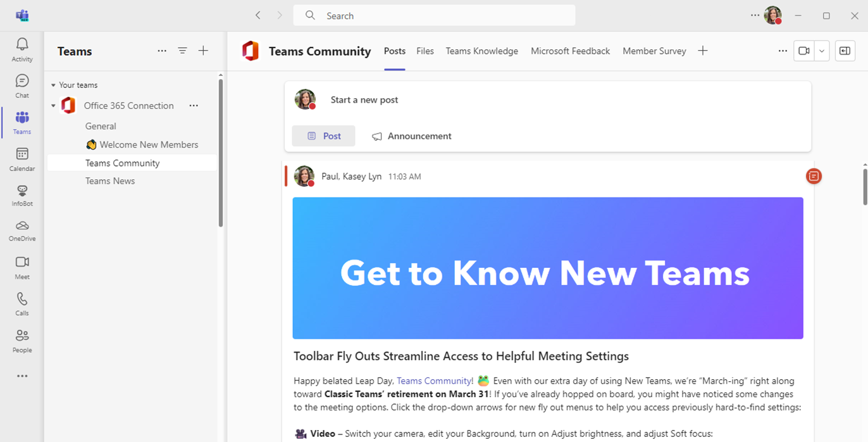Join or create a team with plus icon
Image resolution: width=868 pixels, height=442 pixels.
pos(203,51)
